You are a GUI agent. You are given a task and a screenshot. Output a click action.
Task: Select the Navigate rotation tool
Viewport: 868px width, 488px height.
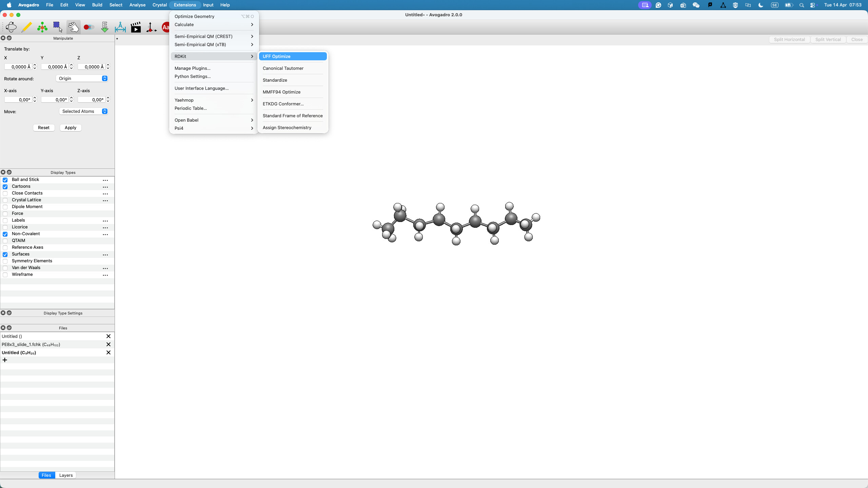click(x=11, y=27)
